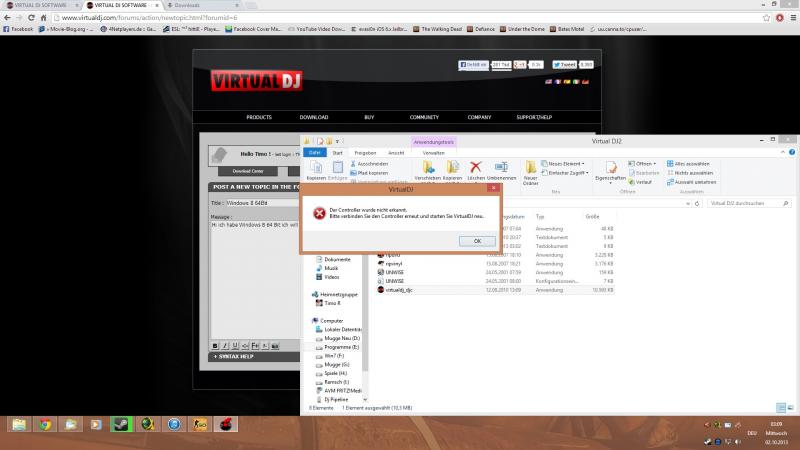The image size is (800, 450).
Task: Open Videos in Explorer navigation pane
Action: pos(332,277)
